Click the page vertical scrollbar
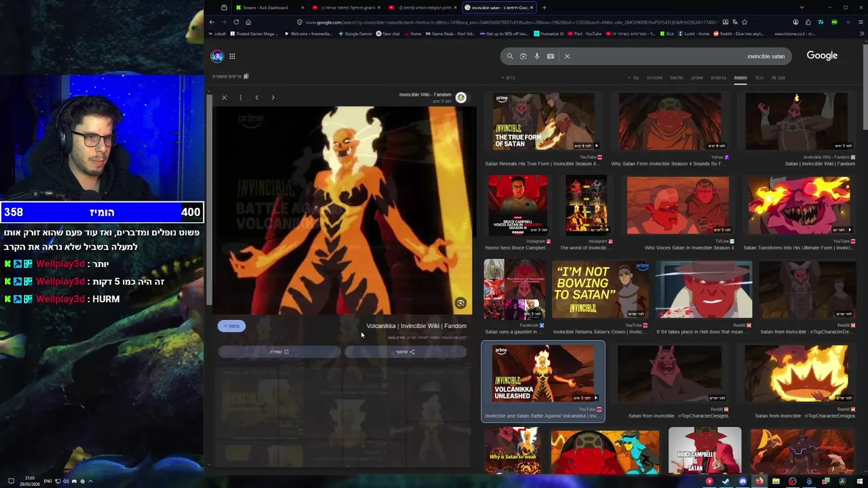 [x=865, y=87]
